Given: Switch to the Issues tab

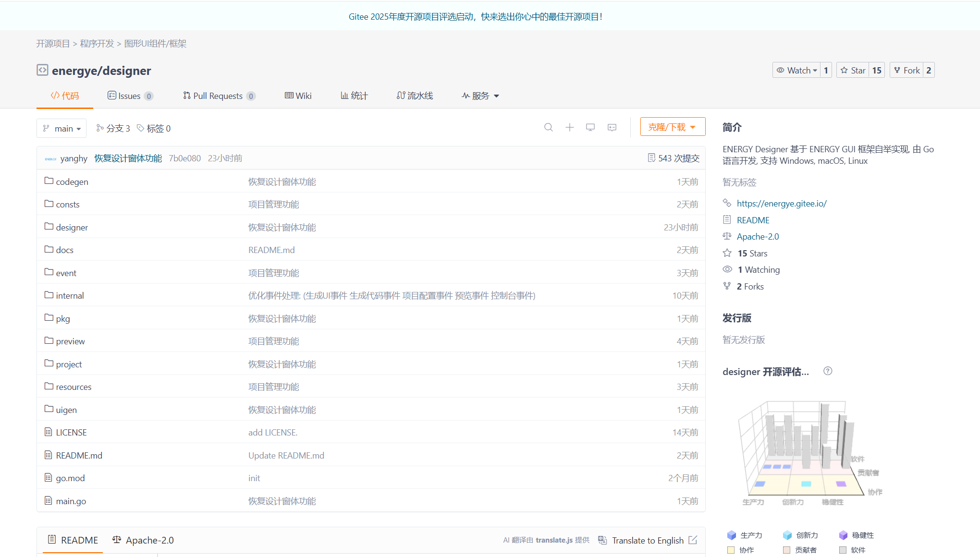Looking at the screenshot, I should (x=130, y=96).
